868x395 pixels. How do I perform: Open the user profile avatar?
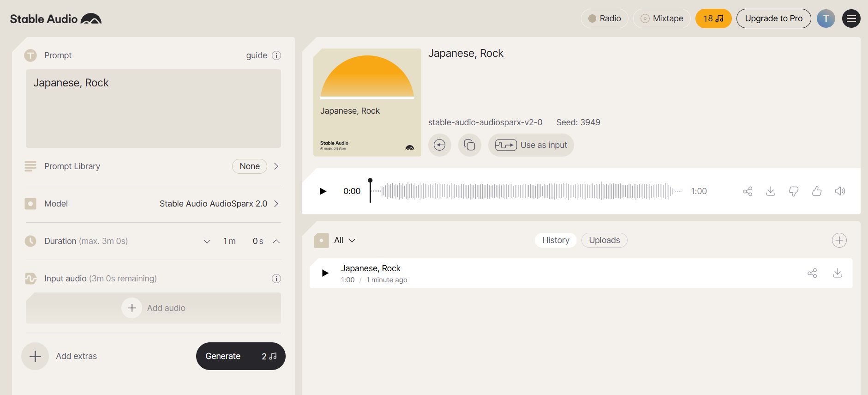pyautogui.click(x=826, y=18)
